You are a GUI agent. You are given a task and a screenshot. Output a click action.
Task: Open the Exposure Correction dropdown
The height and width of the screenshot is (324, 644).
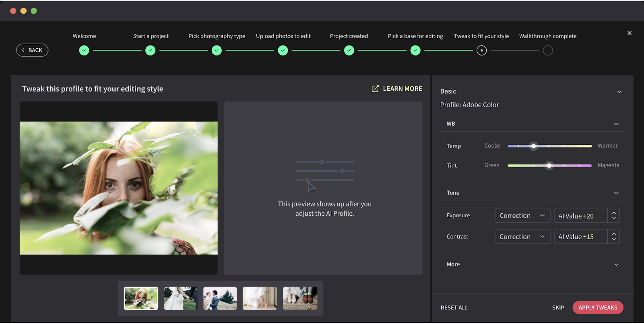click(522, 215)
